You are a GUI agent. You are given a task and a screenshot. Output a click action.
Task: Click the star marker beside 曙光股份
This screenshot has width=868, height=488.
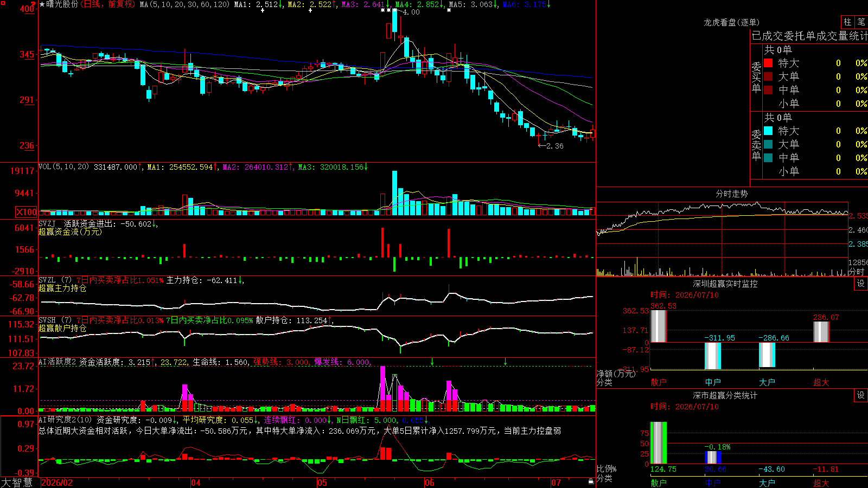coord(42,4)
